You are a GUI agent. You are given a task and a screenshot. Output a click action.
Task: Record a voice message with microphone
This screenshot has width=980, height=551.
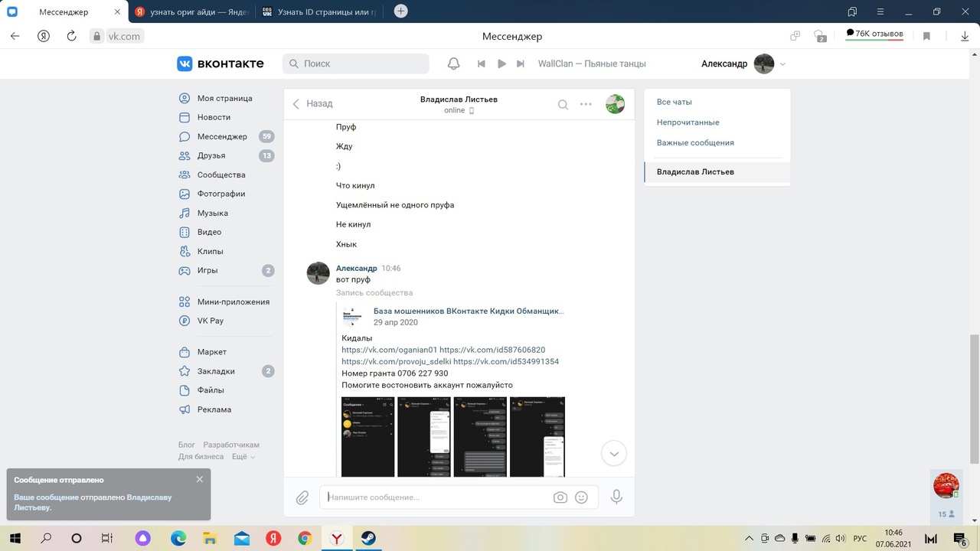point(616,497)
